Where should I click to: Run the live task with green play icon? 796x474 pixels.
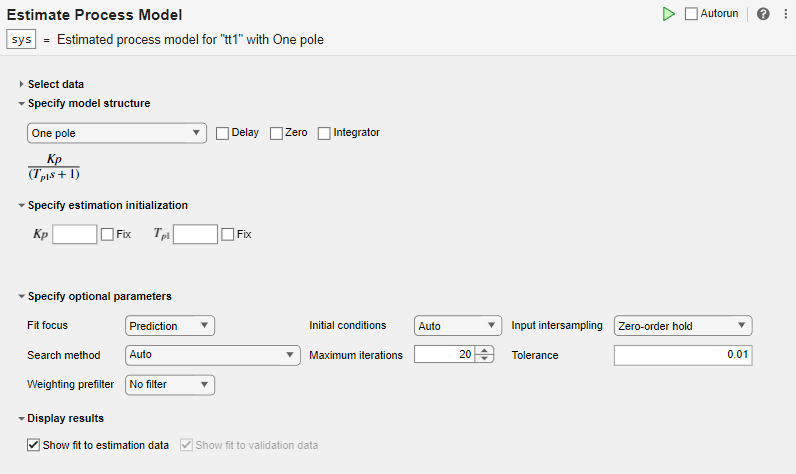(668, 14)
